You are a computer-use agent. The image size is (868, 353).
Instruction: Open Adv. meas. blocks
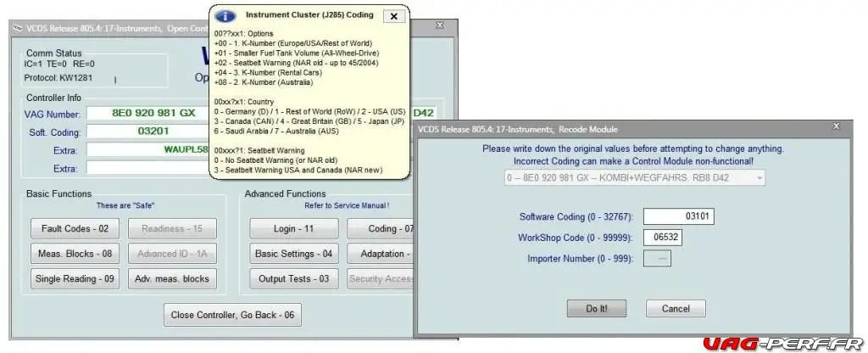(172, 278)
